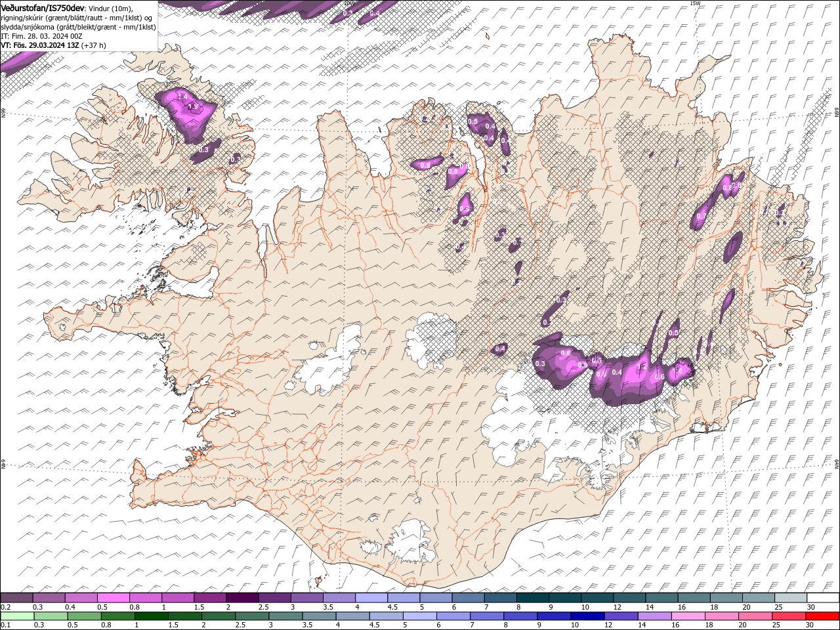This screenshot has width=840, height=630.
Task: Select the darkest green bottom swatch between 1 and 1.5
Action: 151,616
